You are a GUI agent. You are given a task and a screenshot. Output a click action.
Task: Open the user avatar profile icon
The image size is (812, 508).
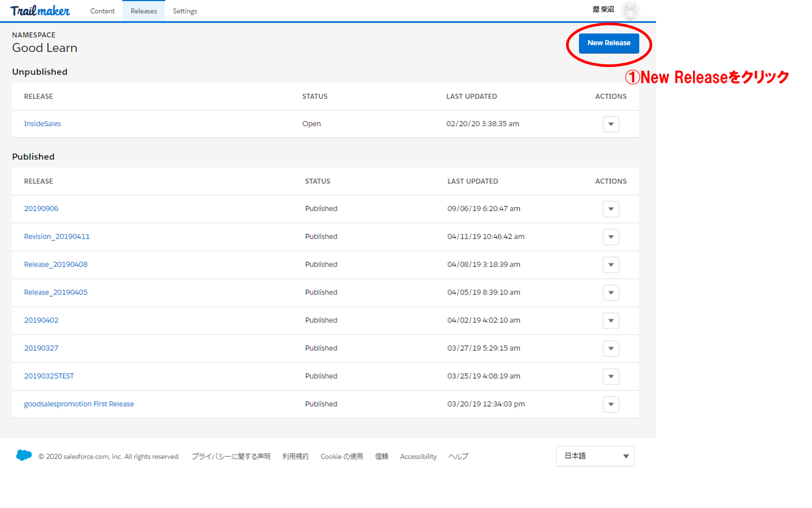(630, 11)
